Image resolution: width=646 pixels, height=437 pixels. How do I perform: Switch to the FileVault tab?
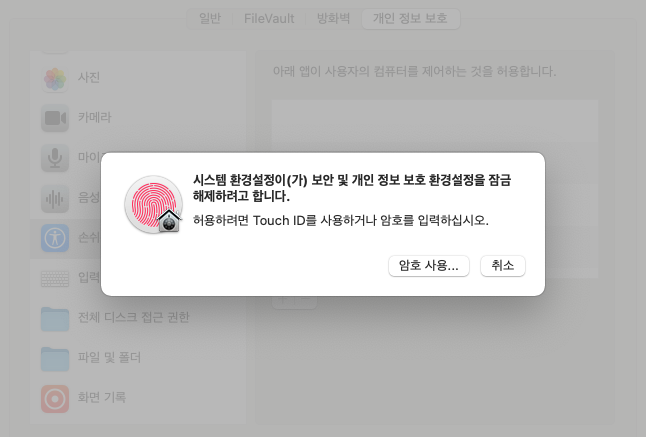coord(269,19)
